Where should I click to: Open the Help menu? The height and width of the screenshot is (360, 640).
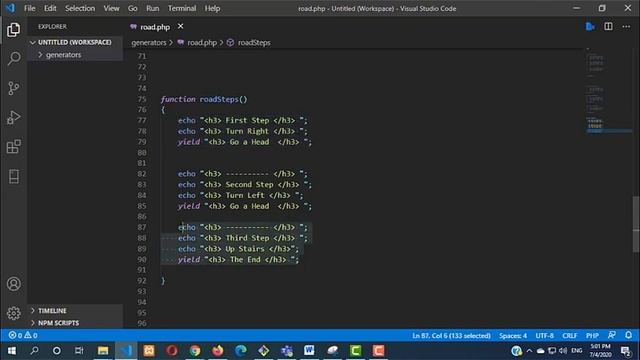[x=212, y=8]
